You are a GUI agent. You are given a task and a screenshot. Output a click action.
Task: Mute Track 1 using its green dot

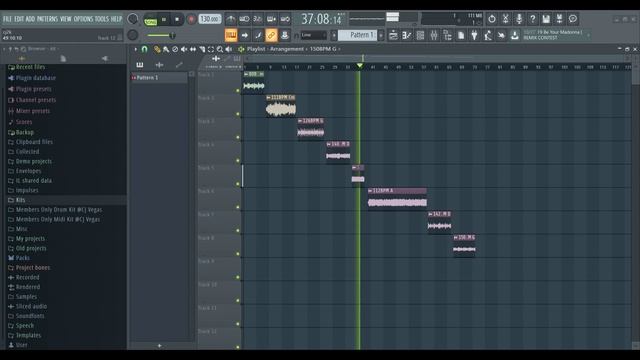[238, 91]
